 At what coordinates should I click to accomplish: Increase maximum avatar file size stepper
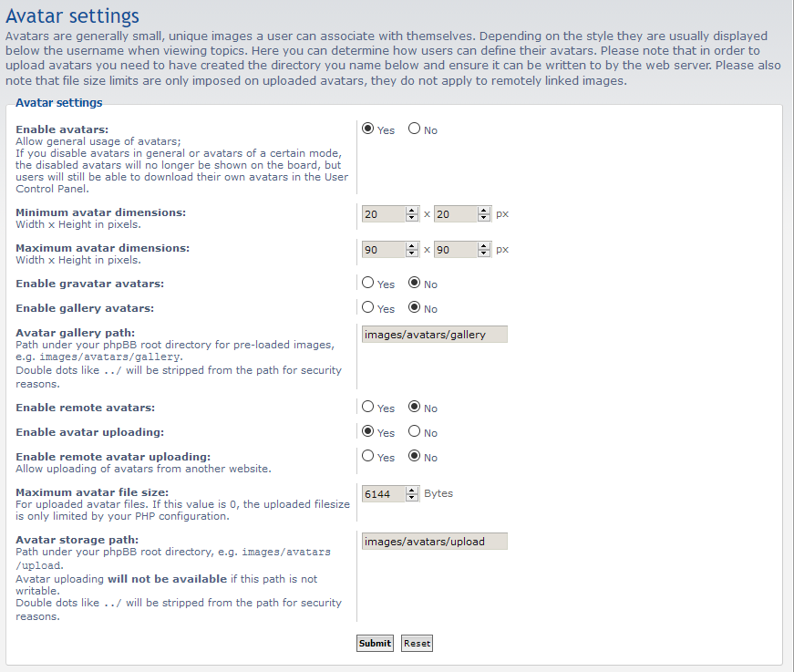pyautogui.click(x=411, y=491)
